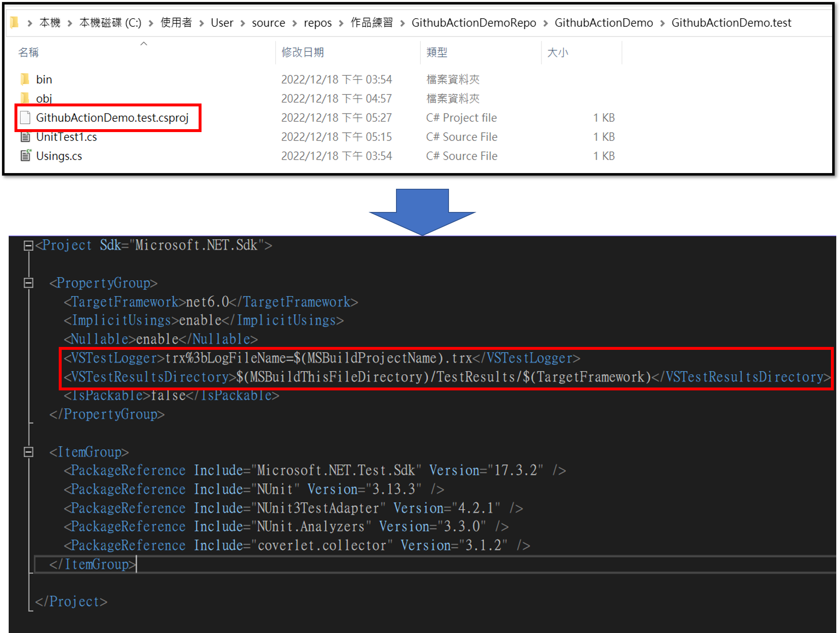Click the bin folder icon
840x633 pixels.
[25, 79]
